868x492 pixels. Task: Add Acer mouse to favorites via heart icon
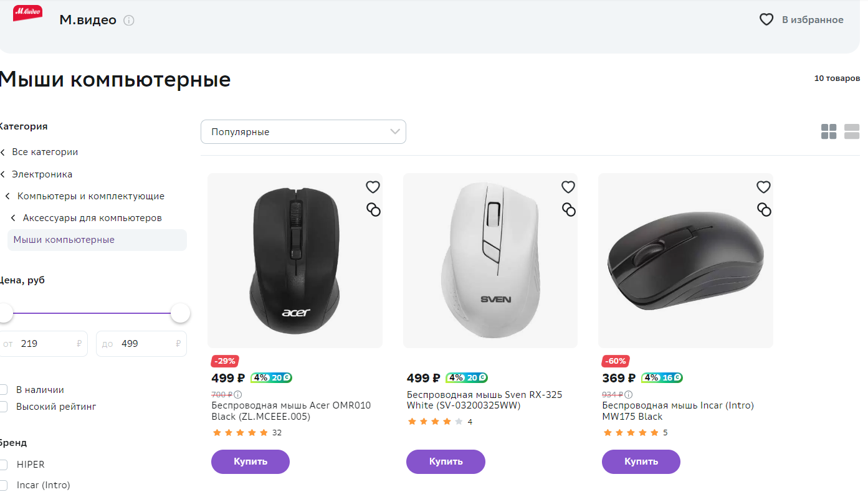[373, 187]
